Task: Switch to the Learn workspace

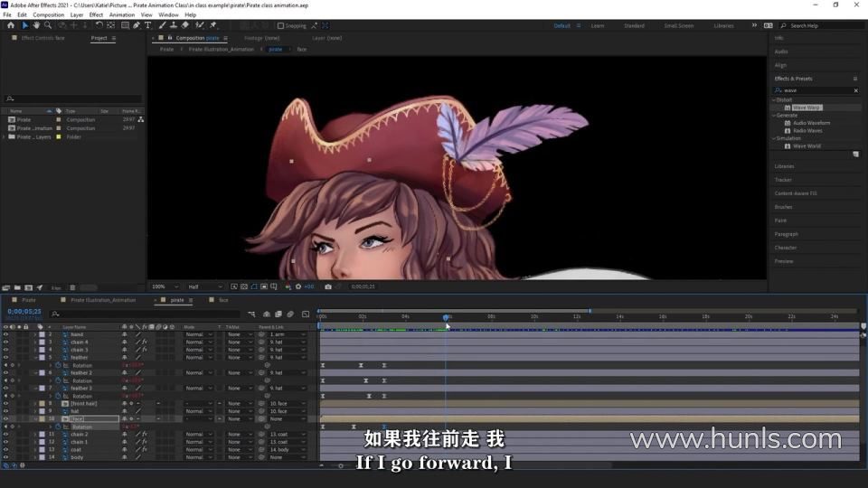Action: point(598,25)
